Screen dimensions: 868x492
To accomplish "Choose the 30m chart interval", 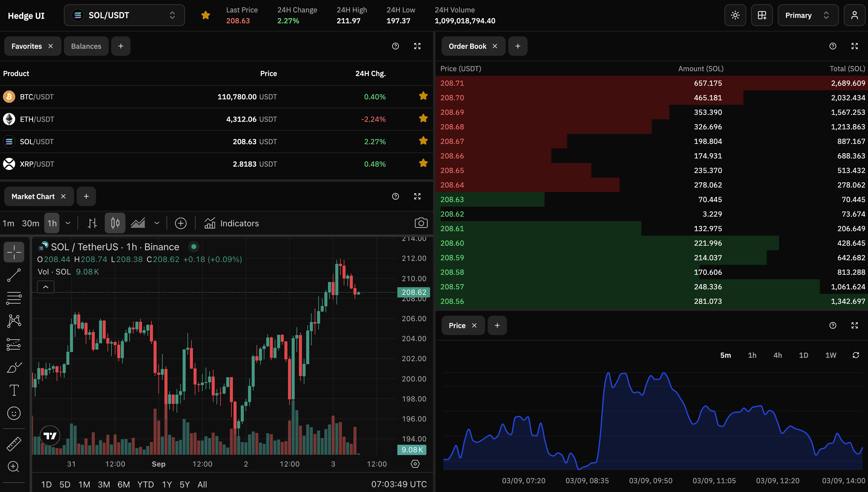I will (30, 223).
